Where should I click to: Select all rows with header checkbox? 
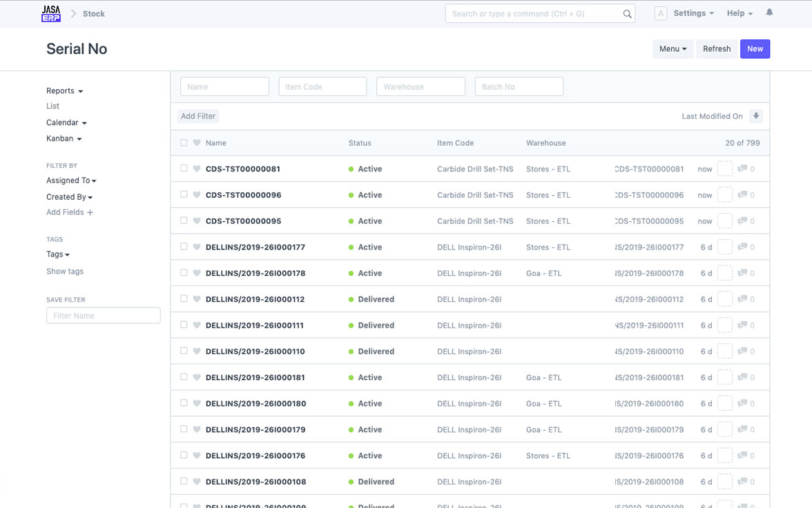[184, 142]
